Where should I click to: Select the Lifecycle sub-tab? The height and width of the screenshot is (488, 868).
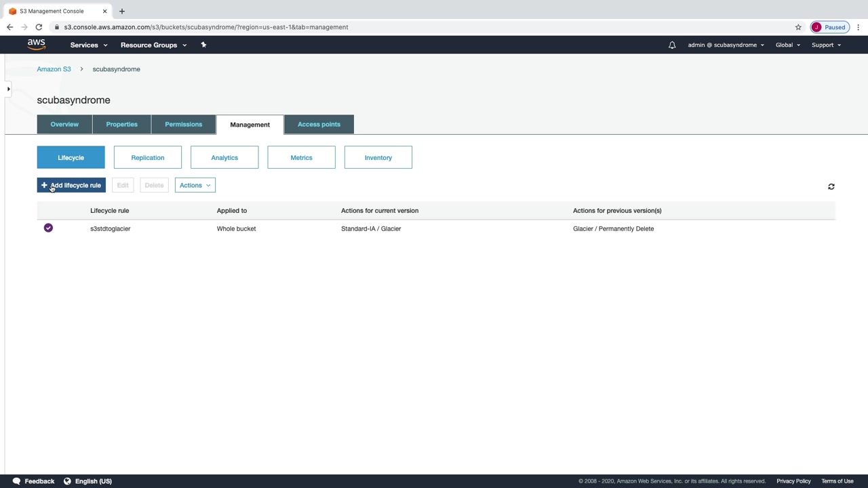click(x=71, y=157)
